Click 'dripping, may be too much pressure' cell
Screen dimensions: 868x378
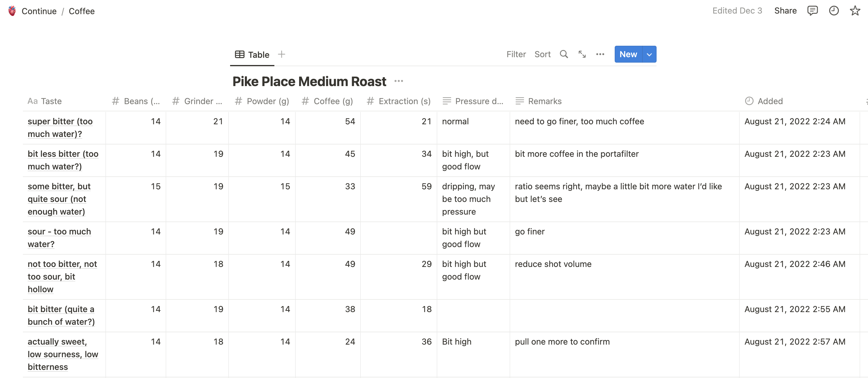tap(473, 199)
